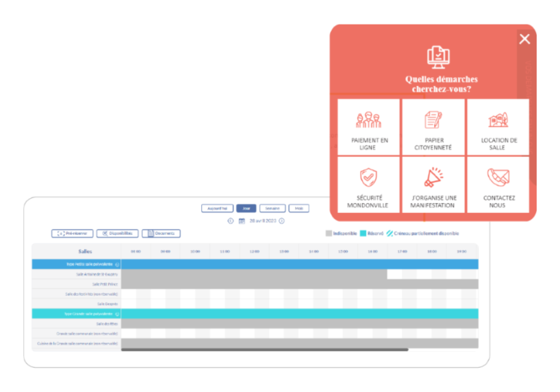Click the monitor icon above the popup title
Viewport: 560px width, 392px height.
click(x=438, y=57)
